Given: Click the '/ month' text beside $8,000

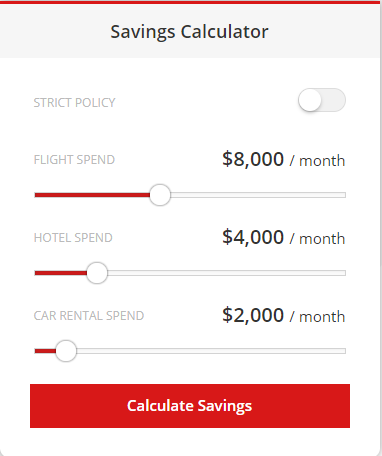Looking at the screenshot, I should [317, 161].
